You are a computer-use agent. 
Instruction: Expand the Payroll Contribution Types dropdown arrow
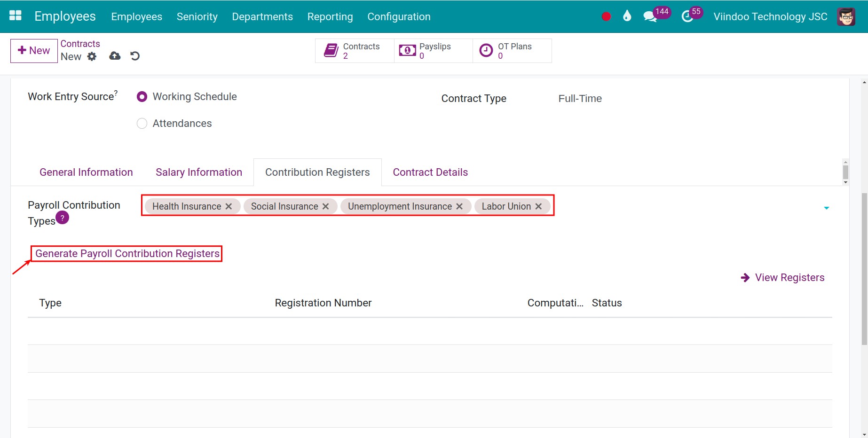pyautogui.click(x=826, y=208)
